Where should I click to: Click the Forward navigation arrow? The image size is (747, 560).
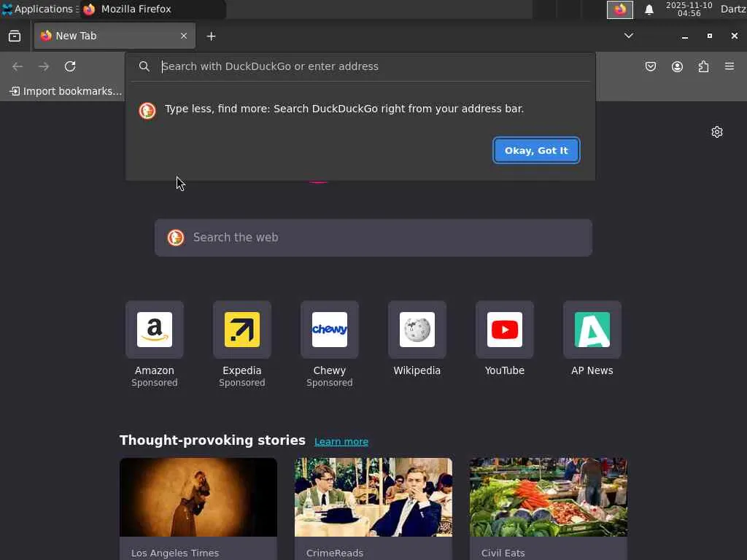pyautogui.click(x=44, y=66)
